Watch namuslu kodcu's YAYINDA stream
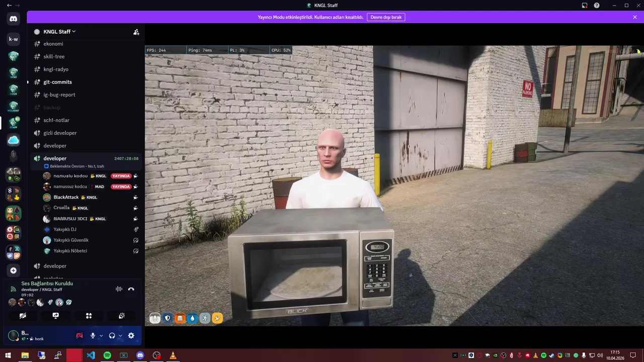644x362 pixels. (x=121, y=176)
